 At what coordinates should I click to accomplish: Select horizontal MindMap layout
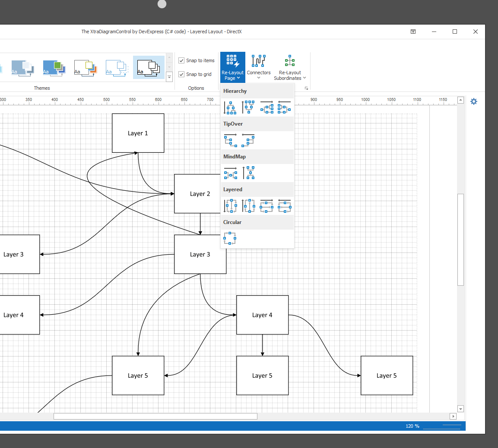tap(230, 173)
